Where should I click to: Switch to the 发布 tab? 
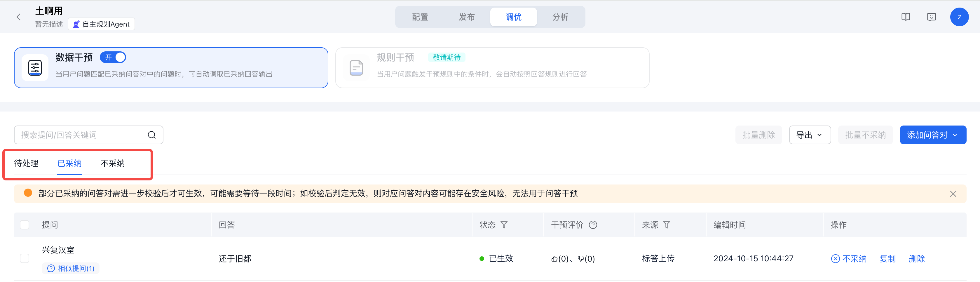[466, 17]
